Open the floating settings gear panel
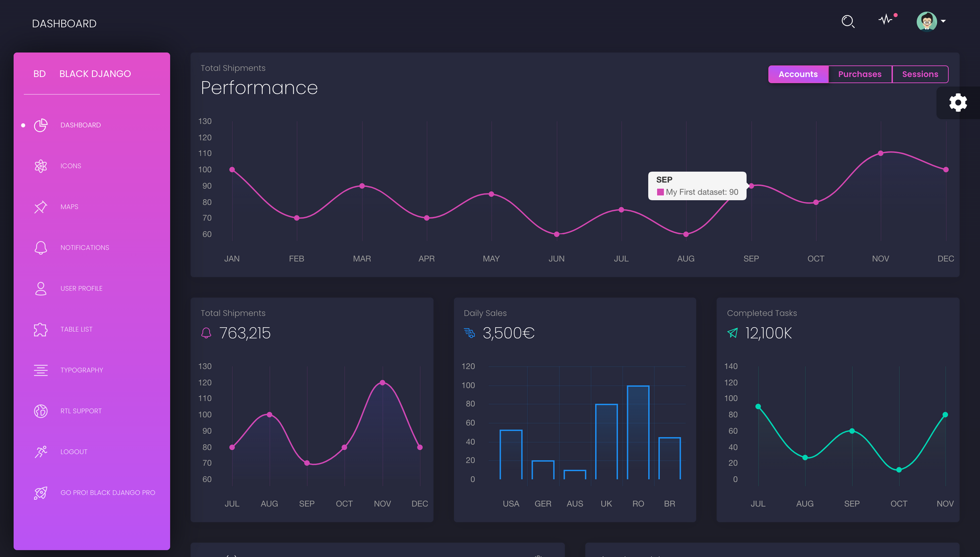Viewport: 980px width, 557px height. (x=959, y=103)
